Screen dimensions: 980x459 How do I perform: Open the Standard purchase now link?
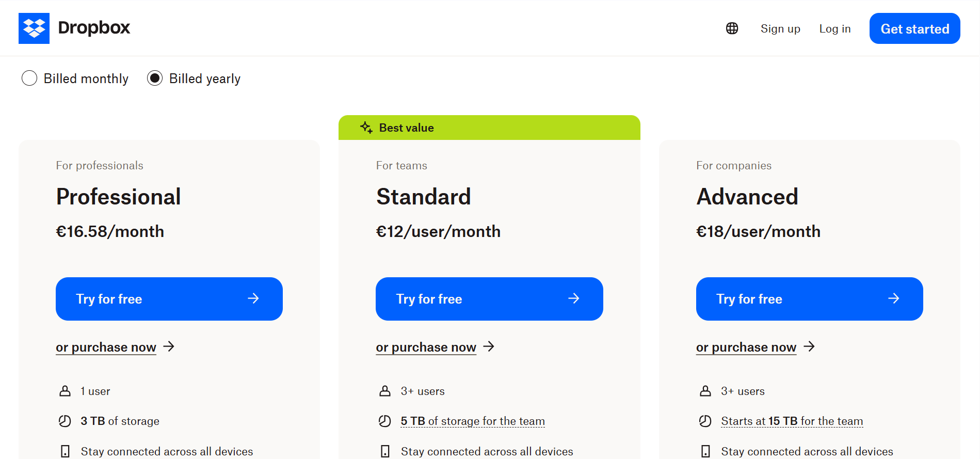(x=426, y=346)
